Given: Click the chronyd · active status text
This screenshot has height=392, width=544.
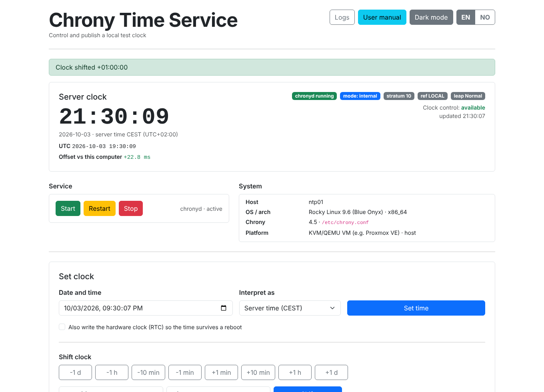Looking at the screenshot, I should [x=201, y=209].
